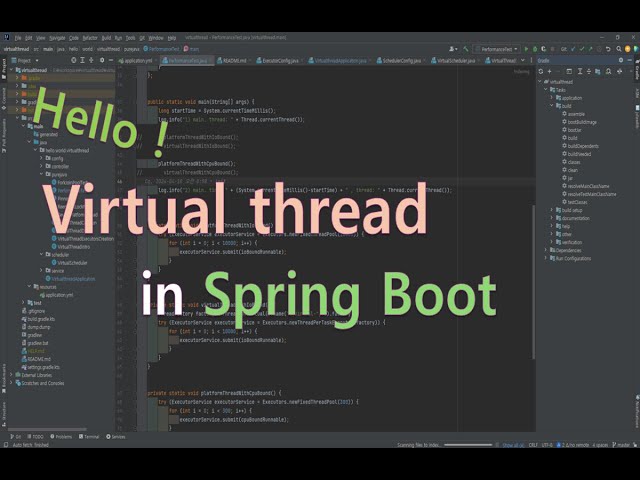Select VirtualScheduler file in project tree
The image size is (640, 480).
pyautogui.click(x=69, y=262)
